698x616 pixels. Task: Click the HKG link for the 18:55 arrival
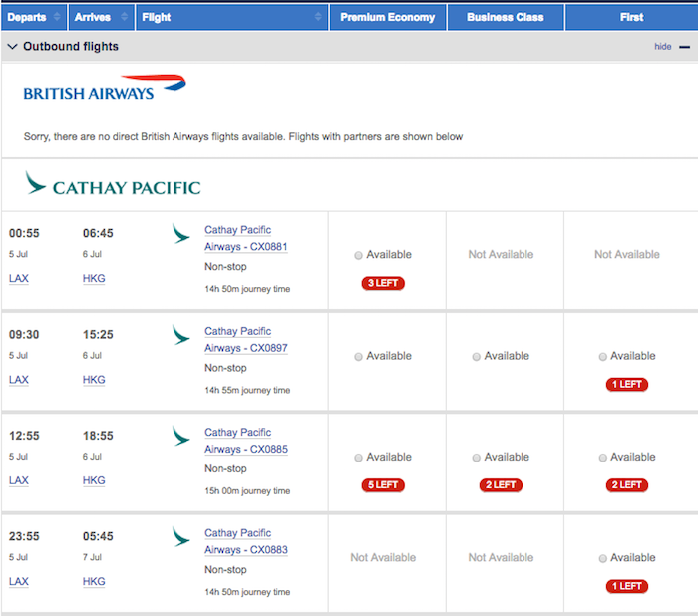click(94, 480)
